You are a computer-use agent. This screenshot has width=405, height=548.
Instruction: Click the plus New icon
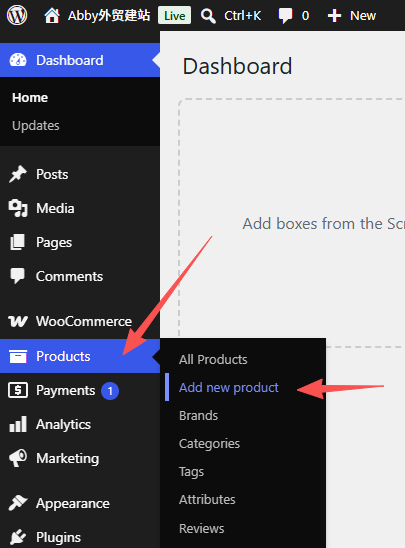pos(334,16)
